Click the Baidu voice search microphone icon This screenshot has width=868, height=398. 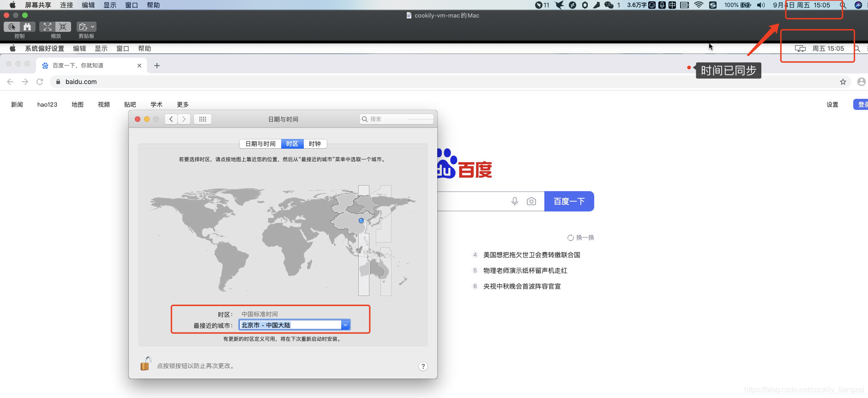(x=515, y=201)
